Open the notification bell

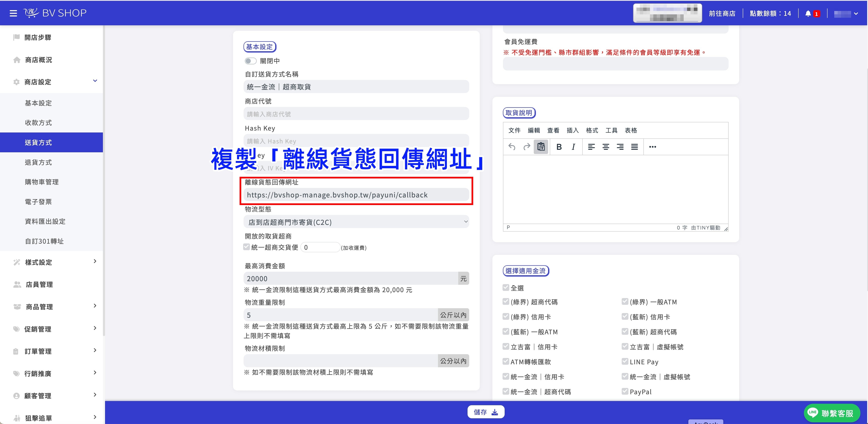click(x=808, y=14)
